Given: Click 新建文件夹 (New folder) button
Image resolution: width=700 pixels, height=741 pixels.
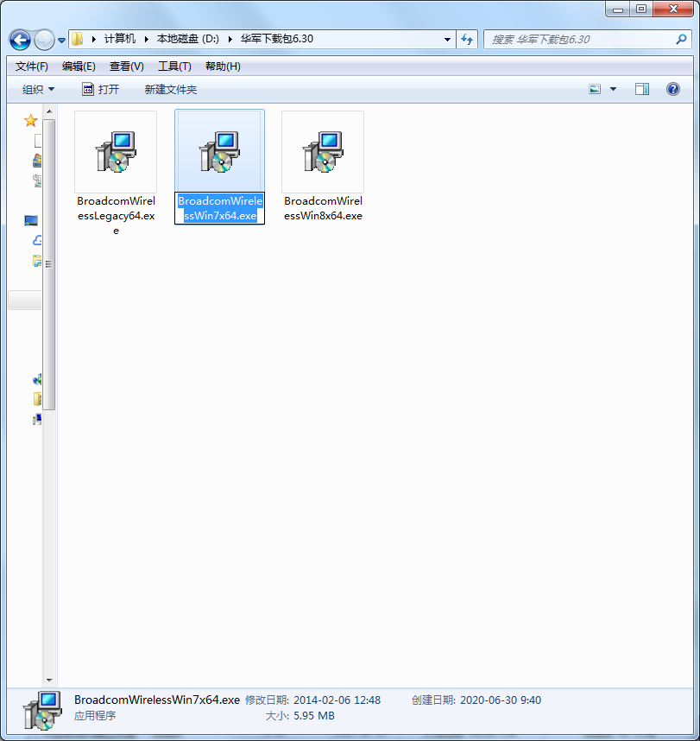Looking at the screenshot, I should [170, 89].
